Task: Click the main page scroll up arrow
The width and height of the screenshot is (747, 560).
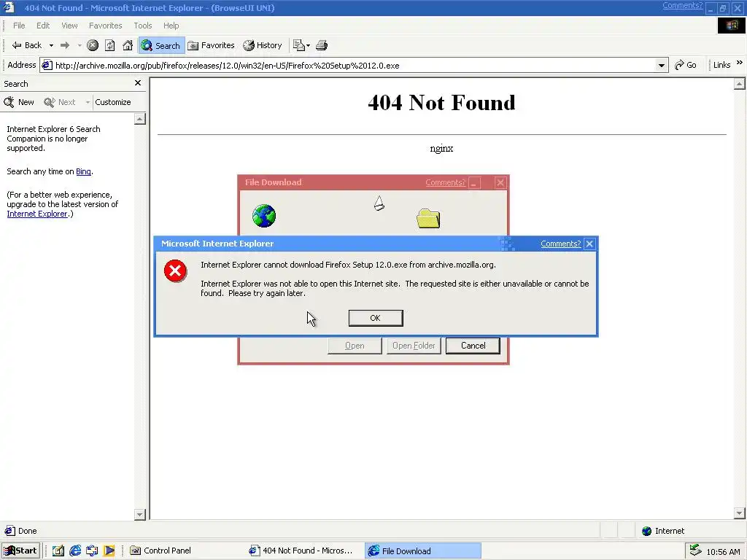Action: click(x=740, y=85)
